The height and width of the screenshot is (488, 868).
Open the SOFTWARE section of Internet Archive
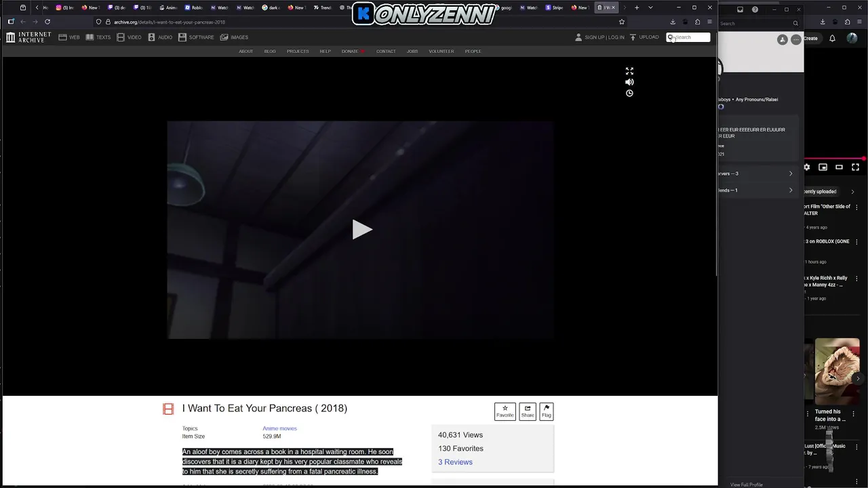tap(196, 37)
